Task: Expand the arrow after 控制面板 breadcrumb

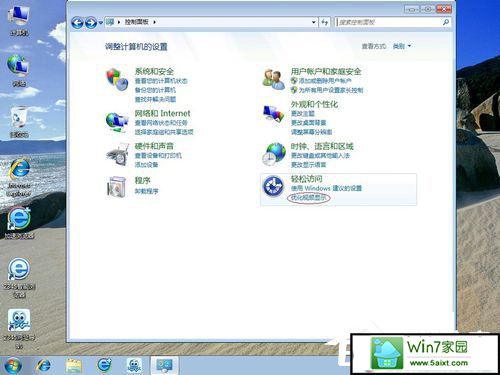Action: [x=154, y=22]
